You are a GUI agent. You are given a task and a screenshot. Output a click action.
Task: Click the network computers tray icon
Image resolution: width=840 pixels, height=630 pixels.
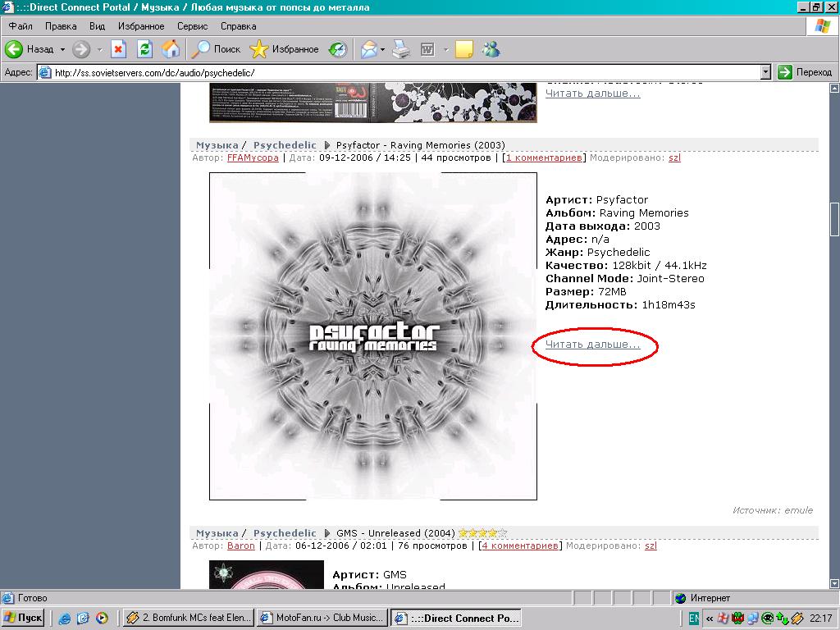click(753, 619)
